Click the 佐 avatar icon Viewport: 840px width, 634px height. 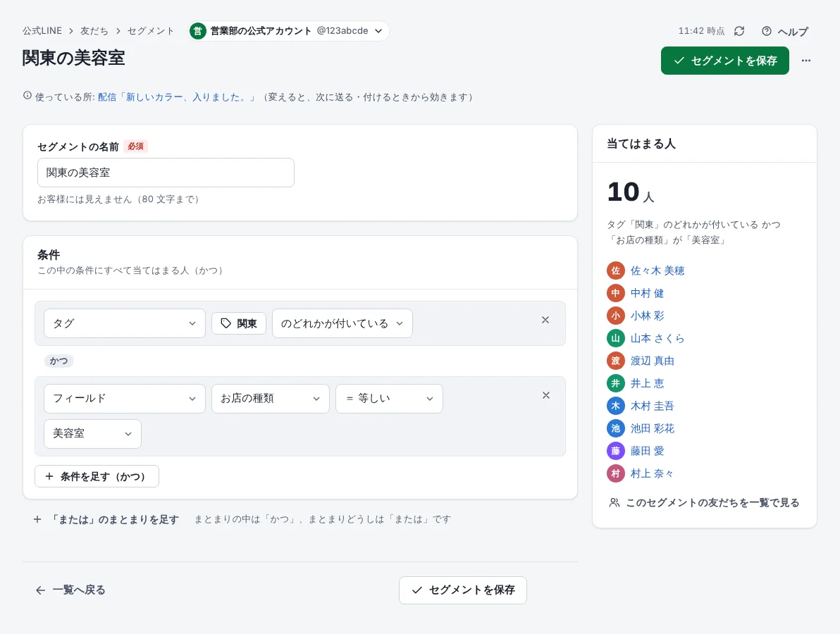pyautogui.click(x=615, y=271)
